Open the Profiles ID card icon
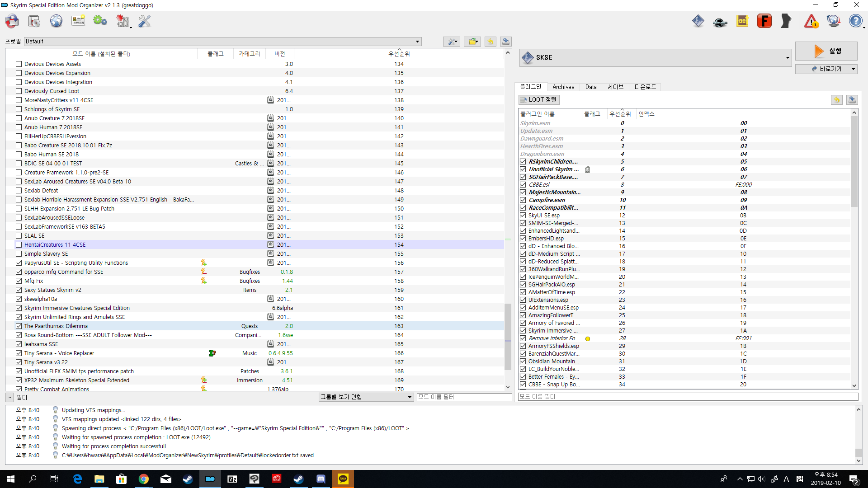The image size is (868, 488). click(78, 21)
